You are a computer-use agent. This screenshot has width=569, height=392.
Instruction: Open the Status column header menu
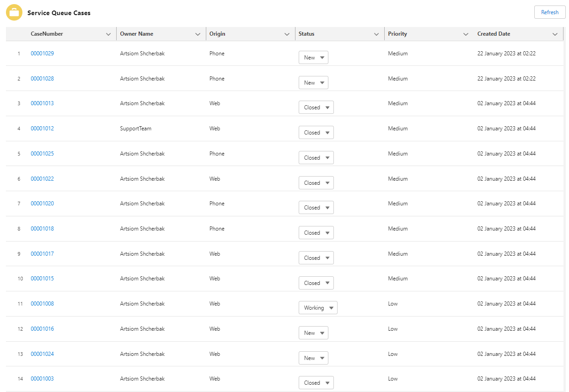point(376,33)
